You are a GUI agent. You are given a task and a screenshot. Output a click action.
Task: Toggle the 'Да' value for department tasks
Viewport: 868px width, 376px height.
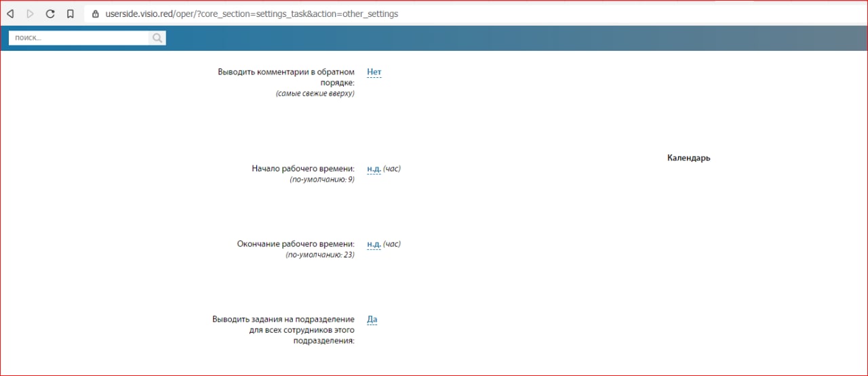(372, 319)
